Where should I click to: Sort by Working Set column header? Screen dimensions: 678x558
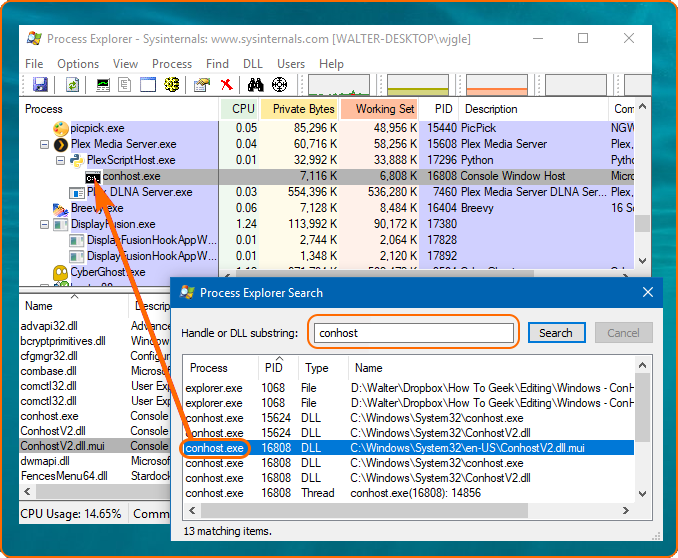coord(379,109)
